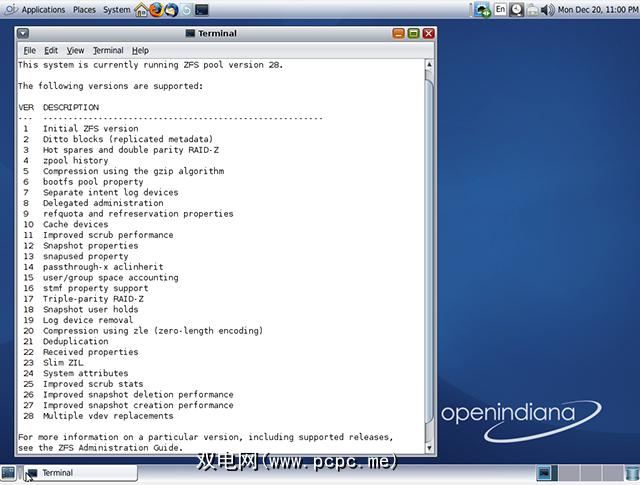Screen dimensions: 640x485
Task: Click the Trash icon in bottom panel
Action: 632,473
